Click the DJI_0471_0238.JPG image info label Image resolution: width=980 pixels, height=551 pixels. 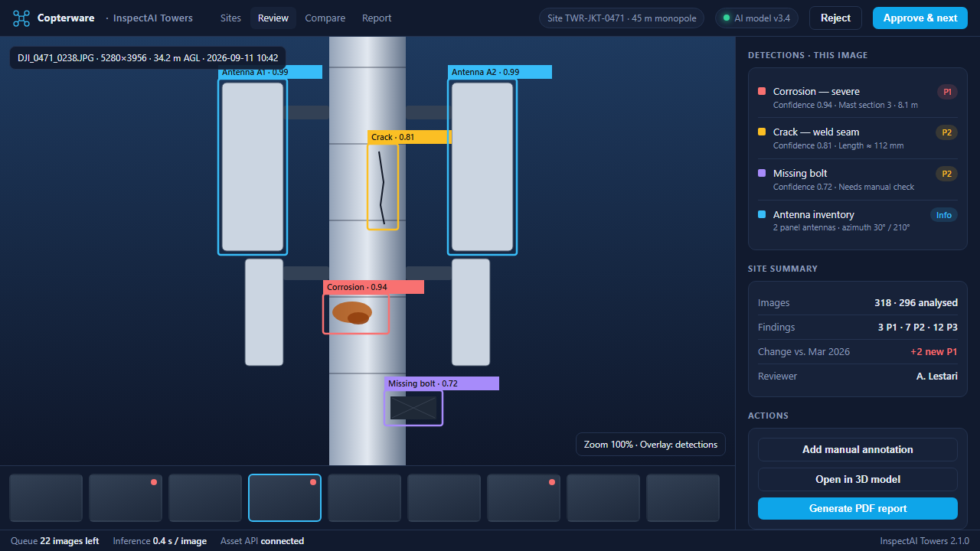click(148, 58)
